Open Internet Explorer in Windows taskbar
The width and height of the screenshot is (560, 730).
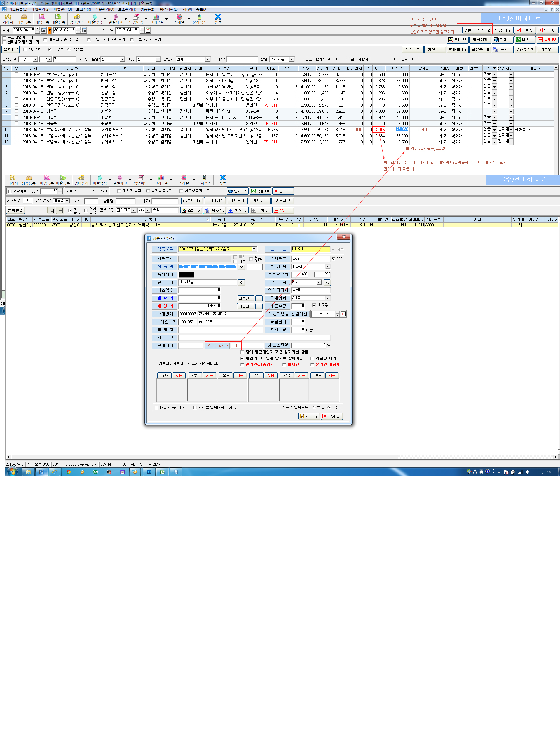pos(54,472)
